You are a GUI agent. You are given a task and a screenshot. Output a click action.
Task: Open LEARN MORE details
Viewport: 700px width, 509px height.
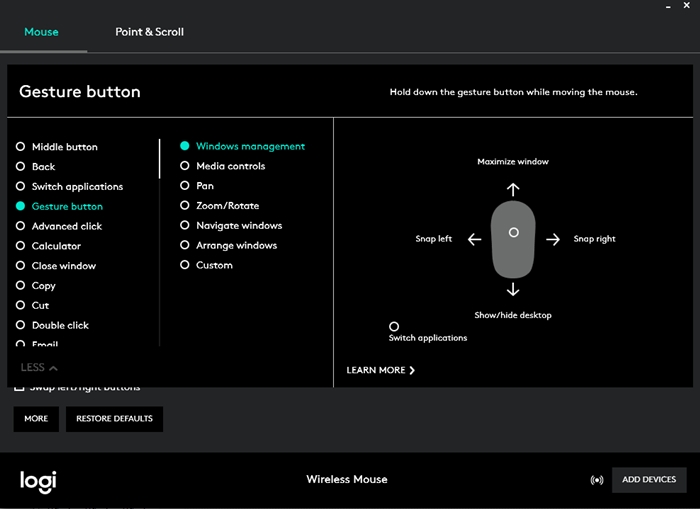point(380,370)
